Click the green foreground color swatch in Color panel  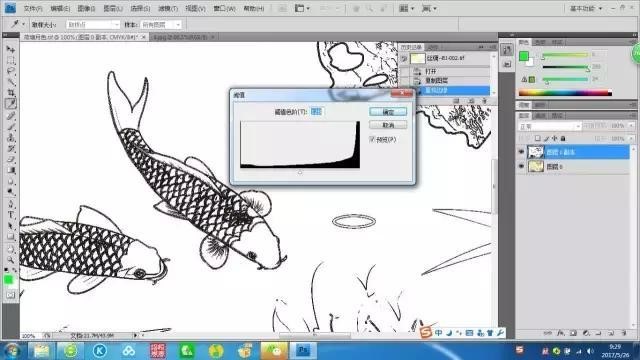524,56
